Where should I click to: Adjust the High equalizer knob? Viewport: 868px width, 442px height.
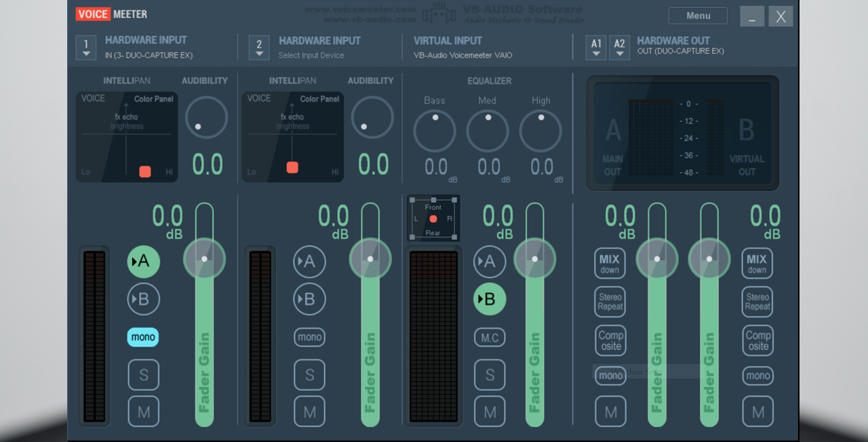[x=540, y=131]
